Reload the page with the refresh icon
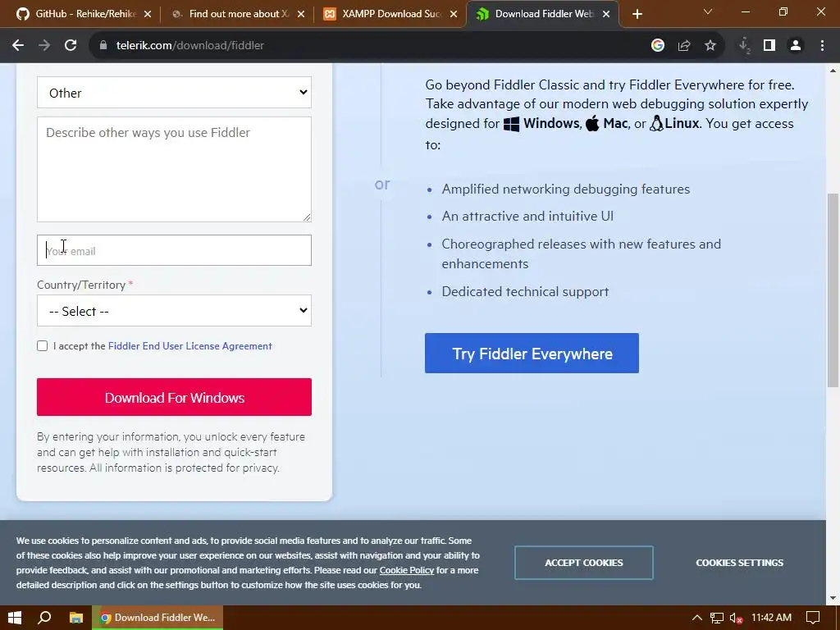The image size is (840, 630). [71, 46]
